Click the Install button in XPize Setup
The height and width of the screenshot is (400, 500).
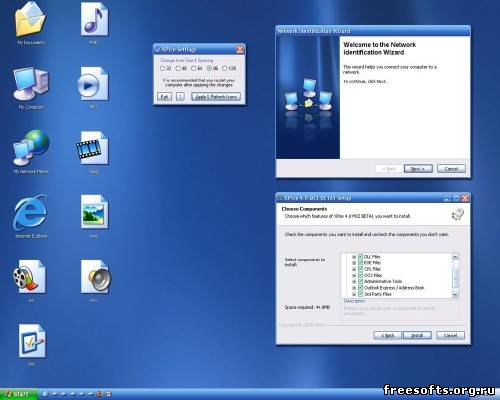(417, 335)
